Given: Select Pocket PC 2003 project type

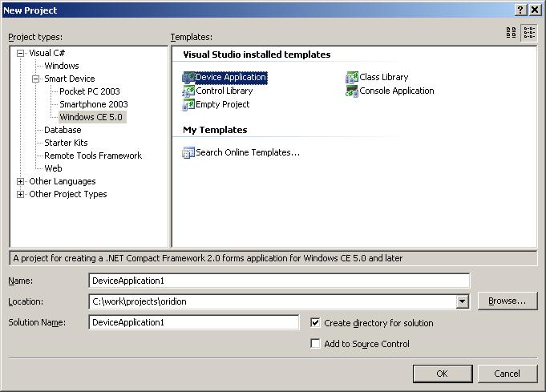Looking at the screenshot, I should [89, 91].
